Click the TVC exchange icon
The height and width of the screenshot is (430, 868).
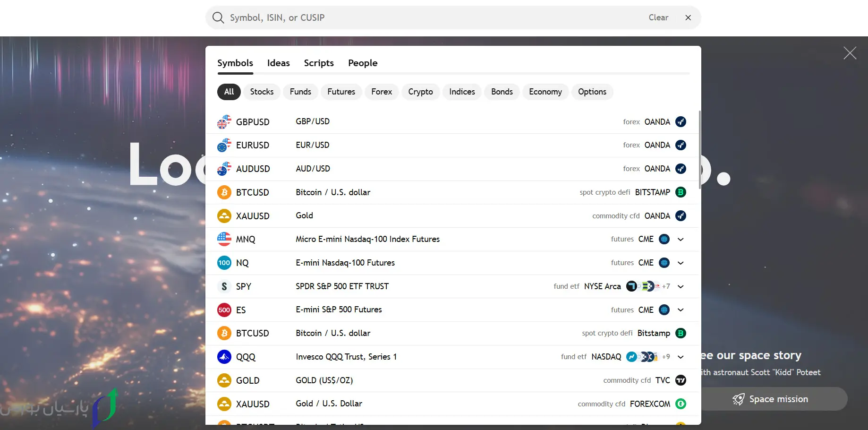pyautogui.click(x=681, y=380)
